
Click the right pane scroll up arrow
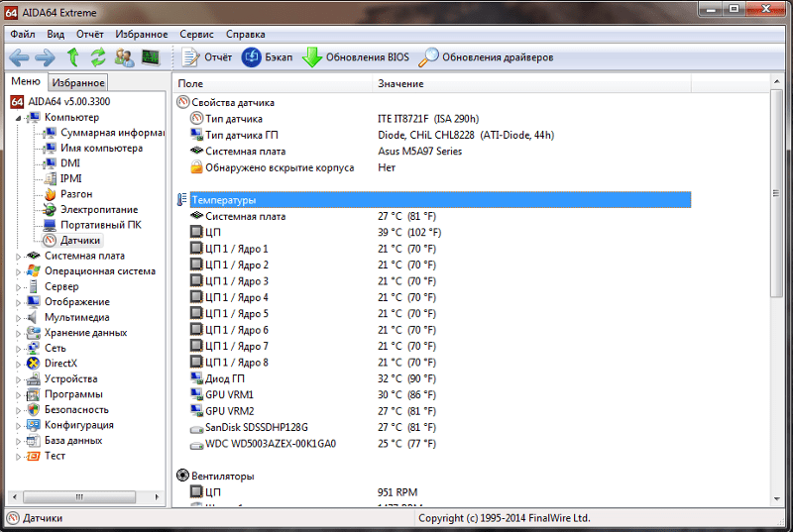777,81
